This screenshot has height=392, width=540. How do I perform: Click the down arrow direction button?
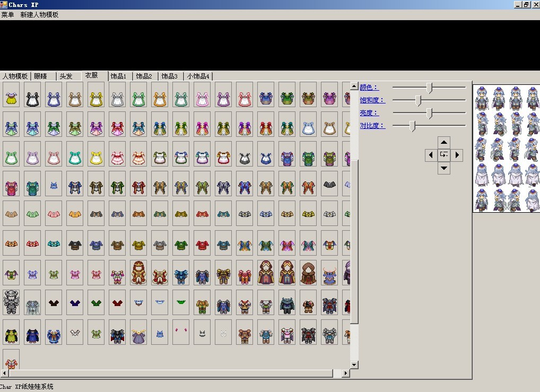coord(444,168)
